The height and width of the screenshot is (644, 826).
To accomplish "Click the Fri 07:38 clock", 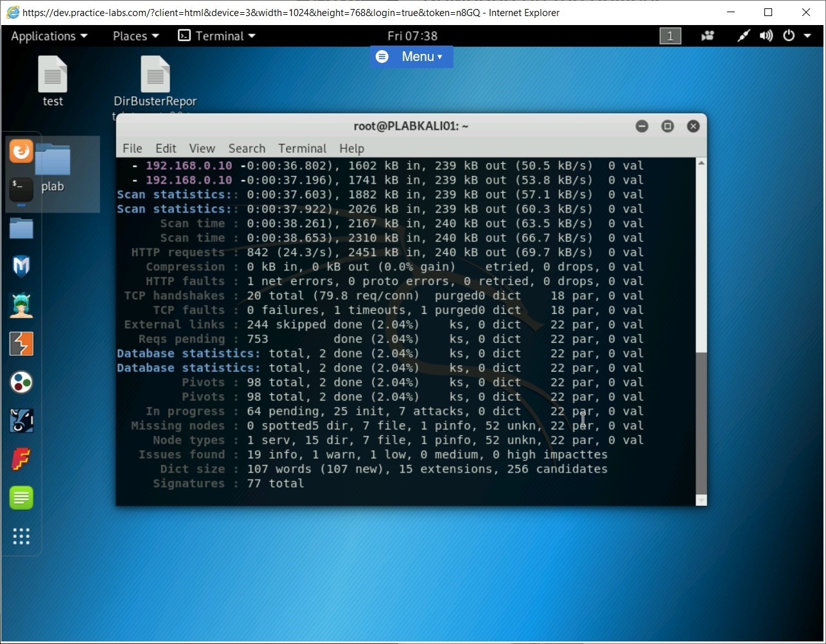I will click(412, 36).
